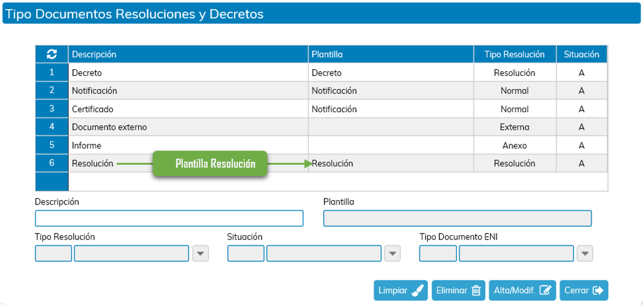Viewport: 644px width, 307px height.
Task: Click the Cerrar button with exit icon
Action: click(584, 291)
